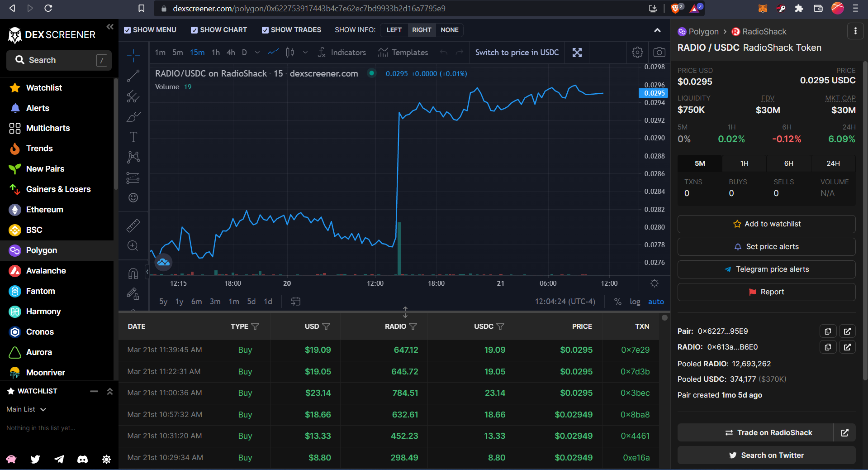Select the forecasting and measurement tool
The image size is (868, 470).
pyautogui.click(x=133, y=177)
